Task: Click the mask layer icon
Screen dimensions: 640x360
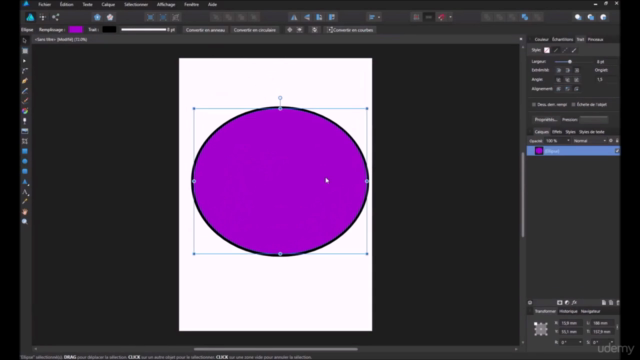Action: pyautogui.click(x=560, y=302)
